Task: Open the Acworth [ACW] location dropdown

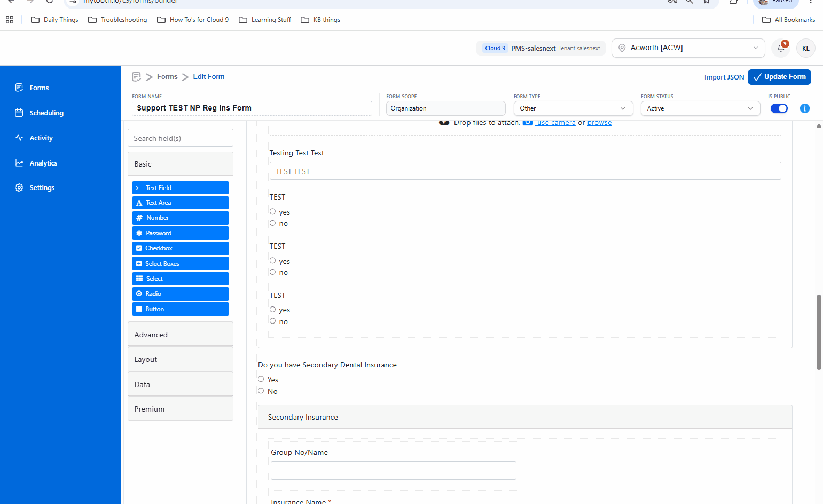Action: 688,48
